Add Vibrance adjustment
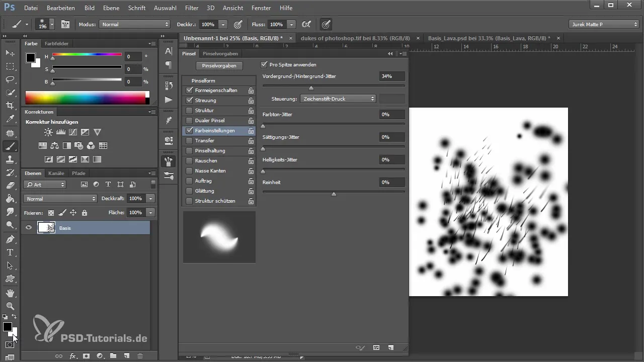644x362 pixels. [97, 132]
